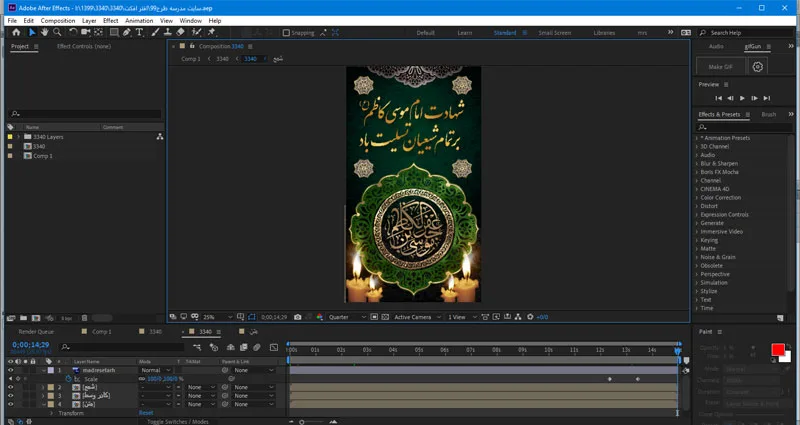The width and height of the screenshot is (800, 425).
Task: Select the Eraser tool
Action: (x=180, y=32)
